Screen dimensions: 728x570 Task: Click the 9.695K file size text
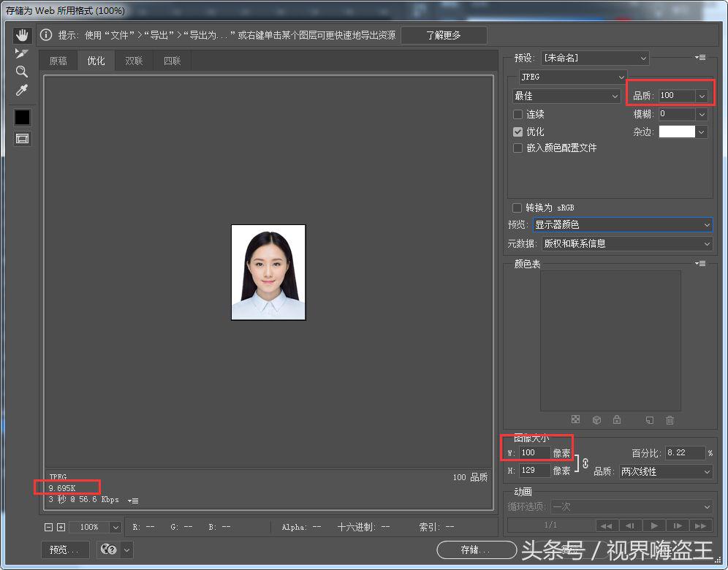61,488
